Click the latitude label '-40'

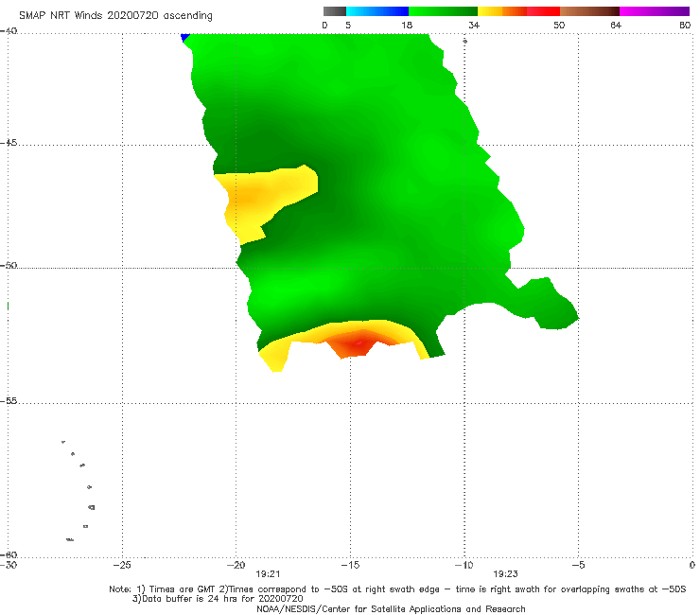tap(9, 31)
